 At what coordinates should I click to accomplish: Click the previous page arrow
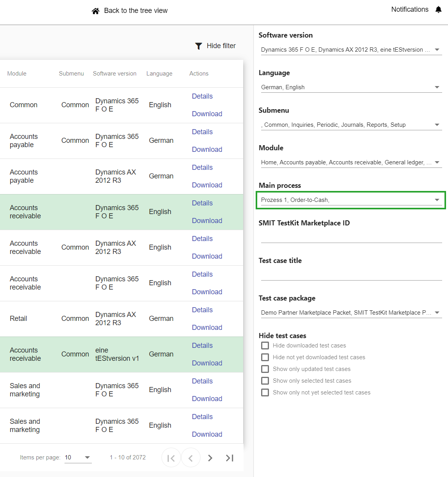click(191, 458)
